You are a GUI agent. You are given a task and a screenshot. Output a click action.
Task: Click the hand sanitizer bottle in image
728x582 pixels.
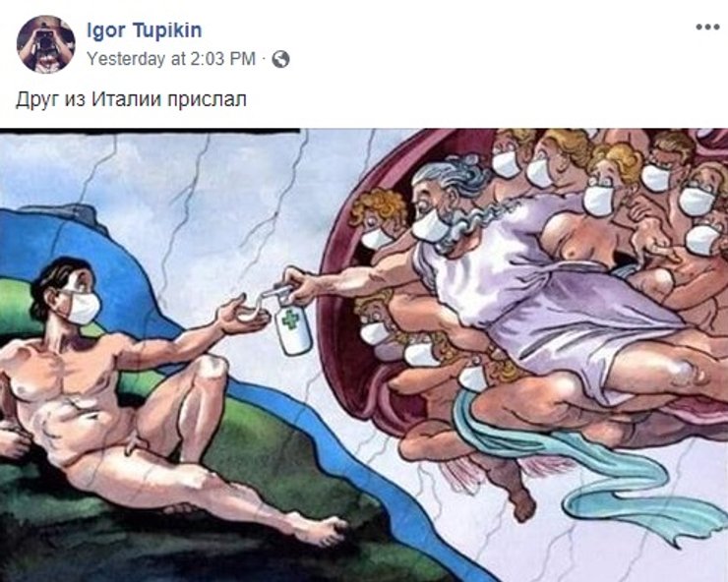[x=291, y=323]
